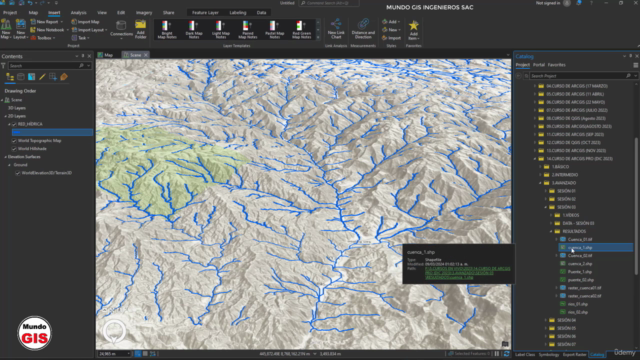Open the View ribbon tab
The height and width of the screenshot is (360, 640).
tap(102, 13)
